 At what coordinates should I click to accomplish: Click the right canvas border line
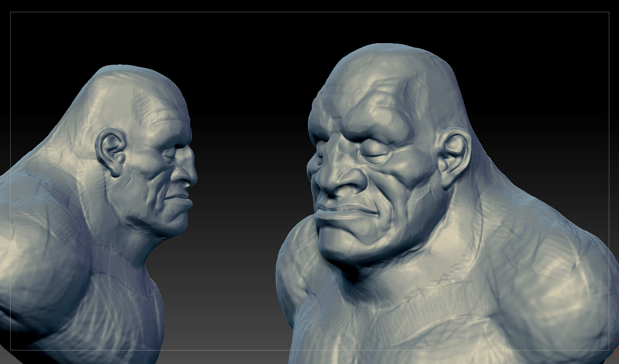[609, 169]
